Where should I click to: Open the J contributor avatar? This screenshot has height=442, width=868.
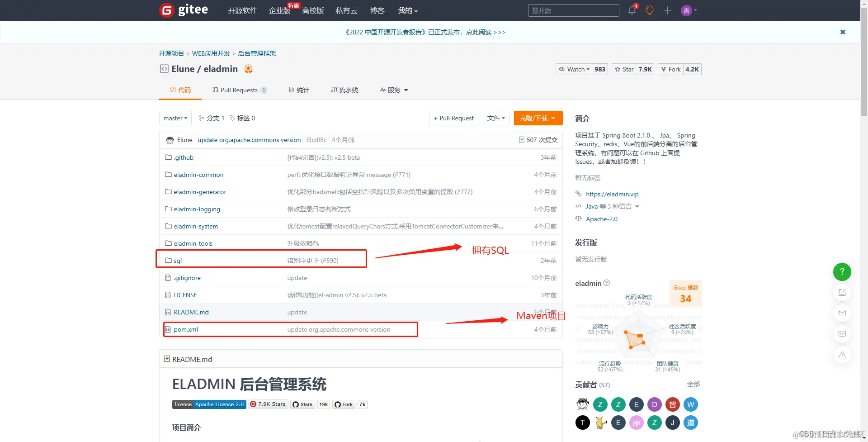(x=672, y=423)
